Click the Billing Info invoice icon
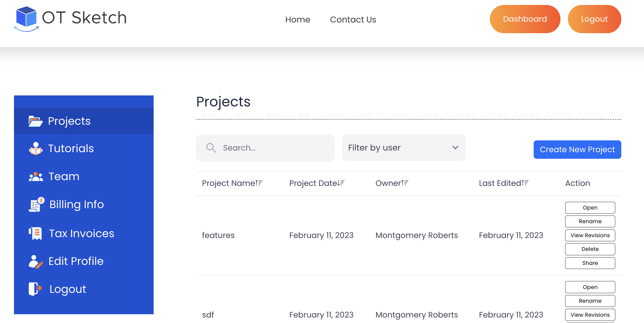This screenshot has width=644, height=323. (36, 205)
